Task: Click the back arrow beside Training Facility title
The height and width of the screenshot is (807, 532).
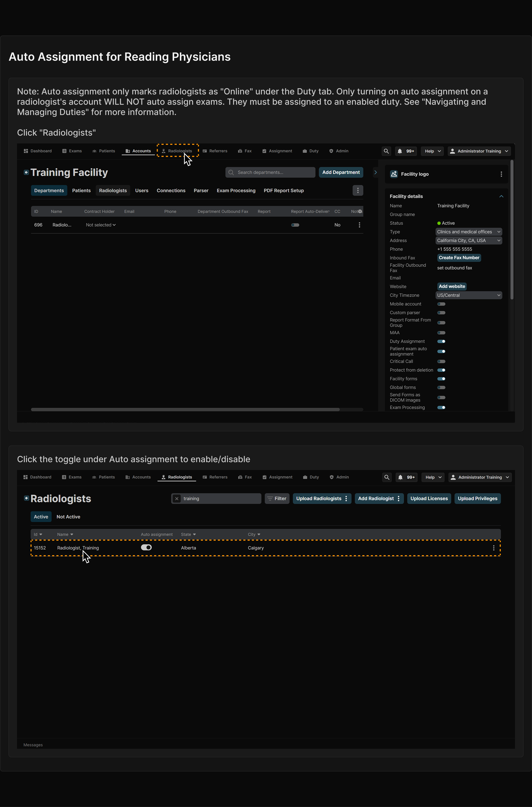Action: [26, 172]
